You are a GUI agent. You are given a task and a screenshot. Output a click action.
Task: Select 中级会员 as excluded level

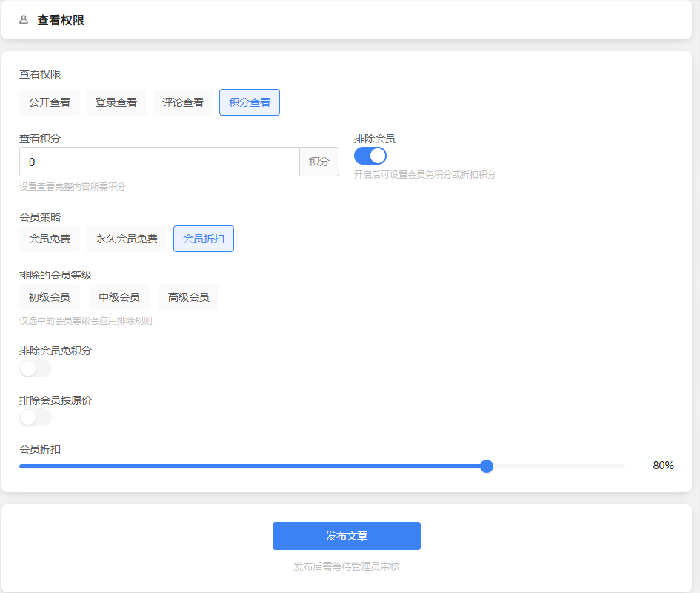pos(119,297)
